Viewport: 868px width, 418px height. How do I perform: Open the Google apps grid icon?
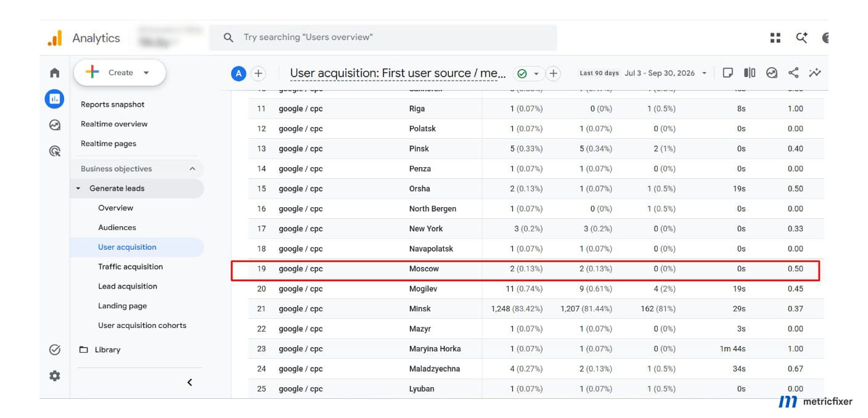coord(776,38)
